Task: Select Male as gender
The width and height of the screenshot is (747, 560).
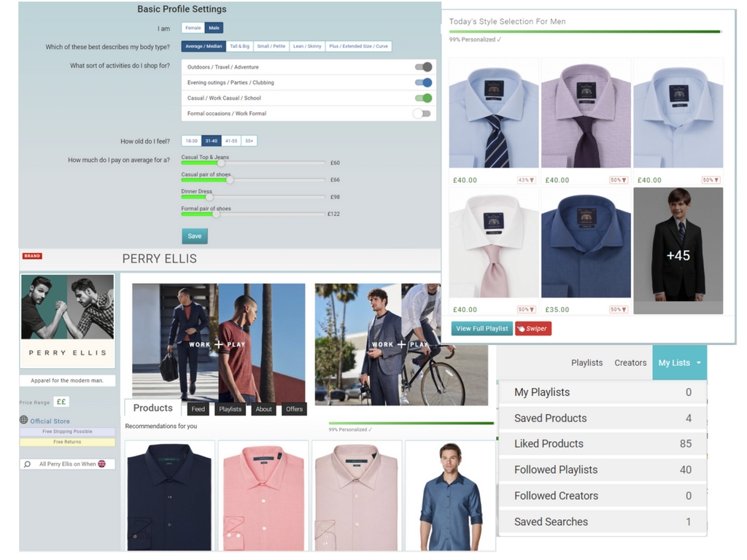Action: click(x=214, y=28)
